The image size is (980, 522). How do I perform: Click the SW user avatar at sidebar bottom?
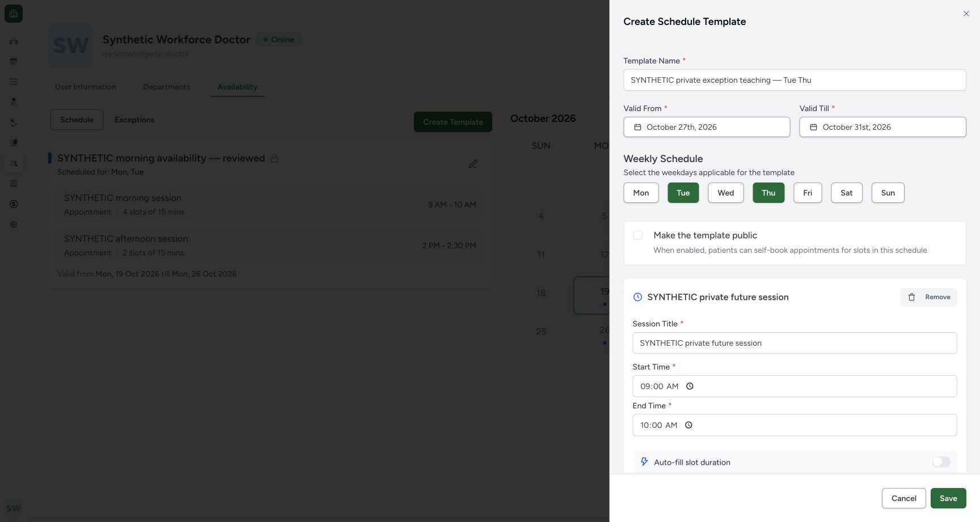pos(14,508)
